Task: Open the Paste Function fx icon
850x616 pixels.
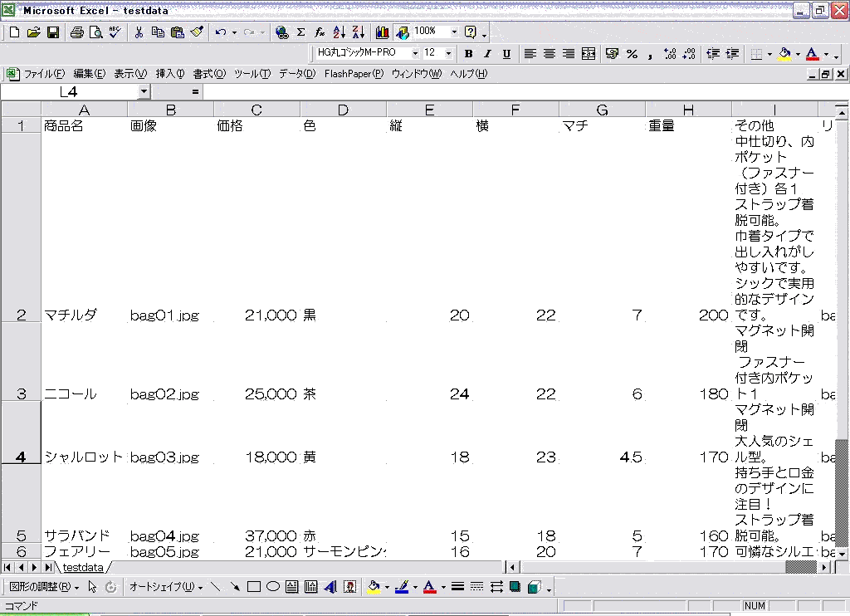Action: [x=320, y=32]
